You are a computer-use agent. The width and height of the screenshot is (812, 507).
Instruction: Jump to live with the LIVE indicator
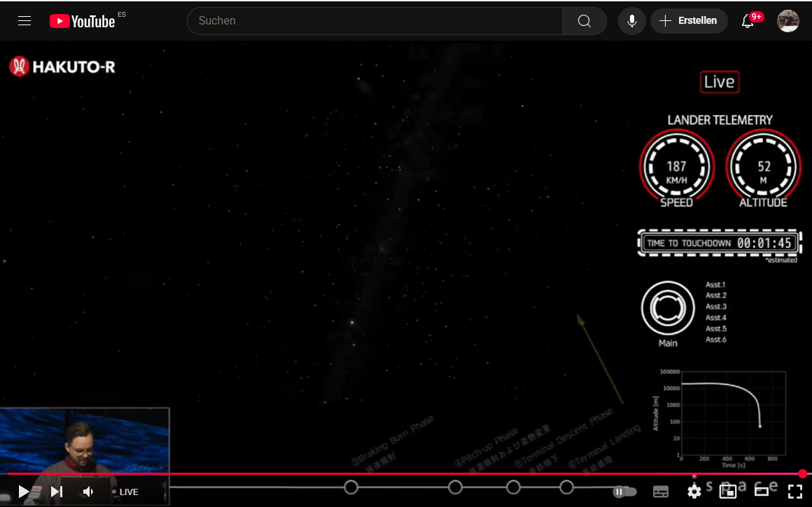[x=125, y=492]
